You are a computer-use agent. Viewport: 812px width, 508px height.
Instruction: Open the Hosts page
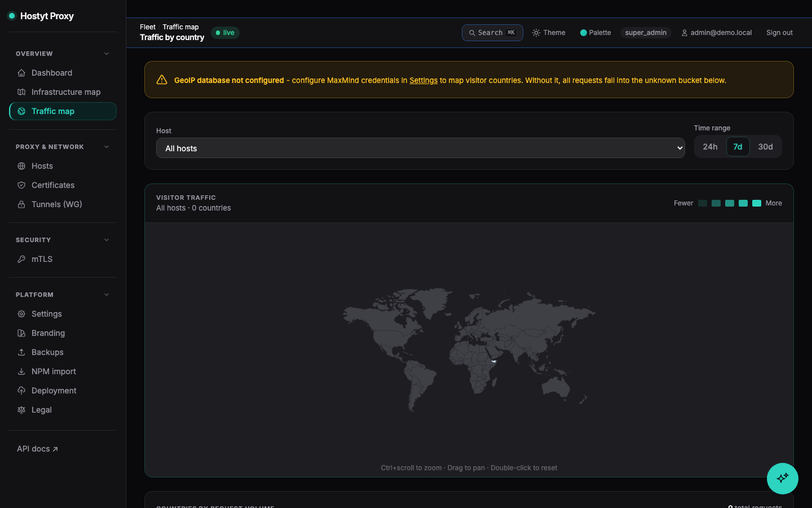(63, 166)
